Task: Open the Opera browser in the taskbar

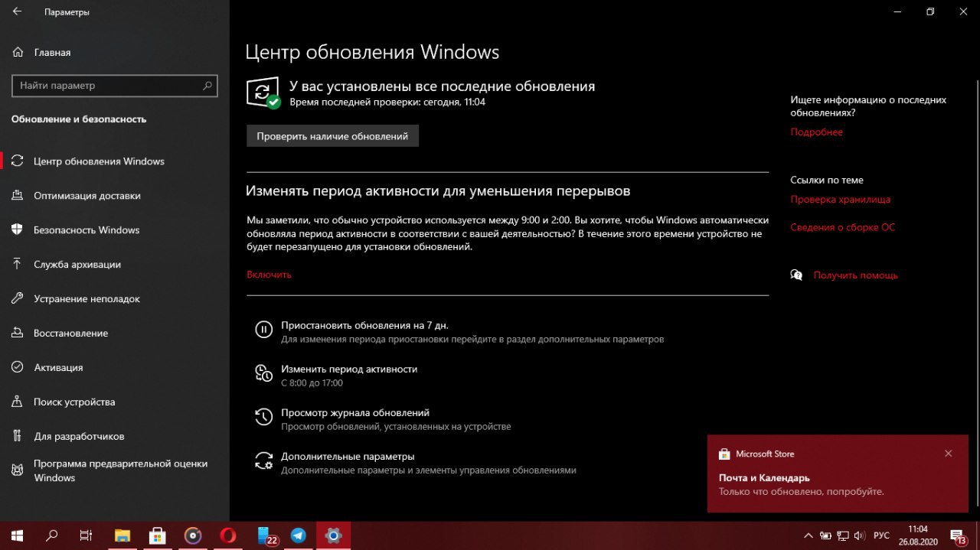Action: click(227, 535)
